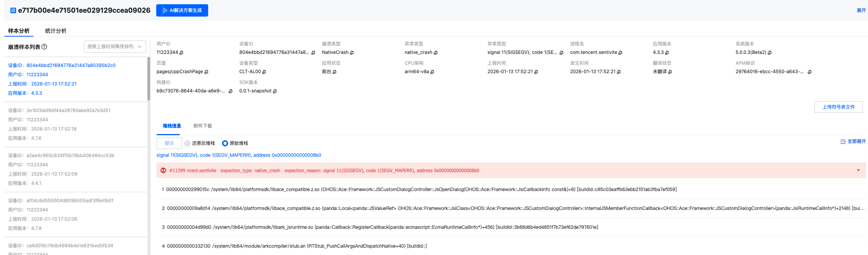Screen dimensions: 868x255
Task: Copy the APM标识 value
Action: pyautogui.click(x=810, y=72)
